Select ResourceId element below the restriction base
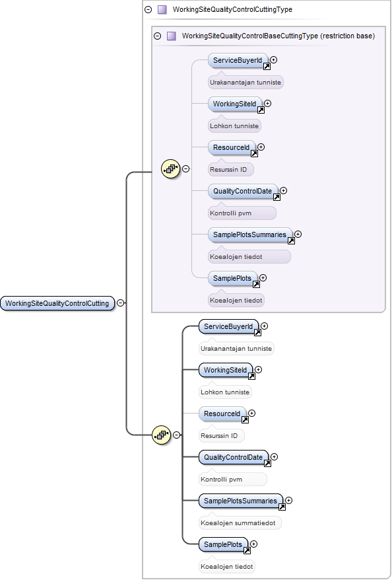The width and height of the screenshot is (392, 580). point(222,414)
